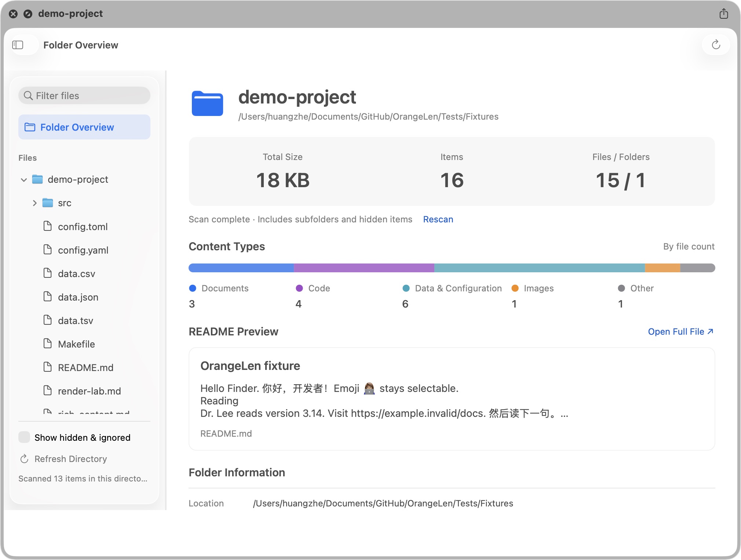The width and height of the screenshot is (741, 560).
Task: Click the teal Data & Configuration bar segment
Action: pyautogui.click(x=540, y=268)
